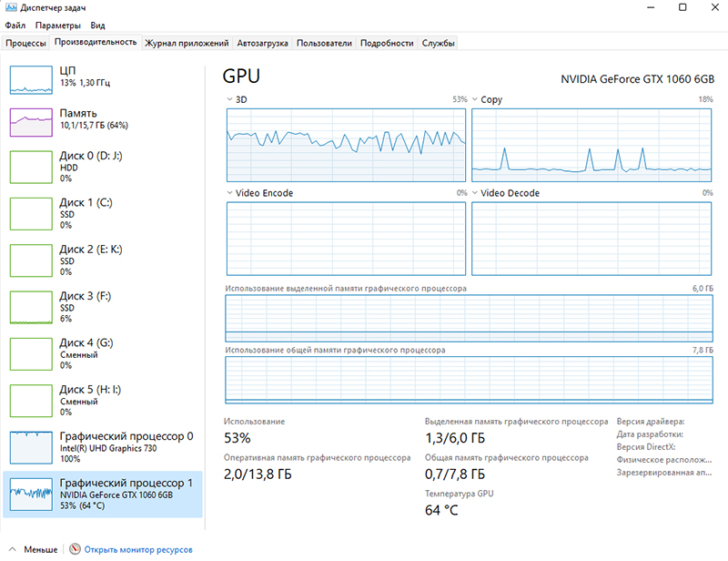This screenshot has height=561, width=728.
Task: Click the 7,8 ГБ shared memory maximum label
Action: coord(703,350)
